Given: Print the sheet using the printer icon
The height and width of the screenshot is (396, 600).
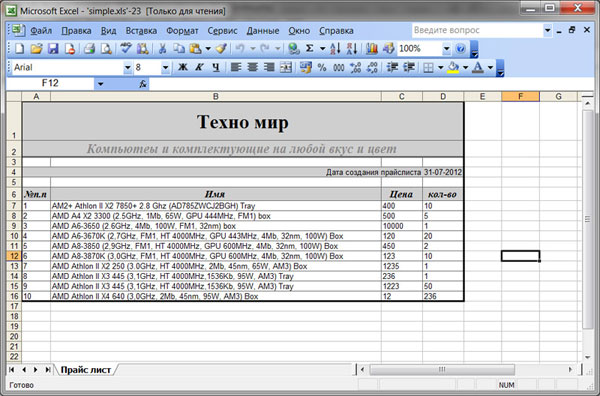Looking at the screenshot, I should tap(89, 49).
